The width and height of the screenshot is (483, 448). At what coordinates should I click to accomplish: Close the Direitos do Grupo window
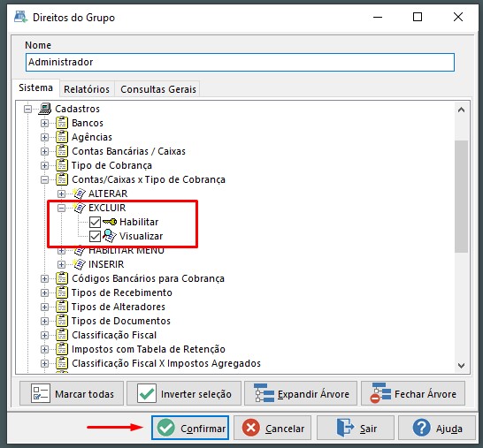[458, 17]
